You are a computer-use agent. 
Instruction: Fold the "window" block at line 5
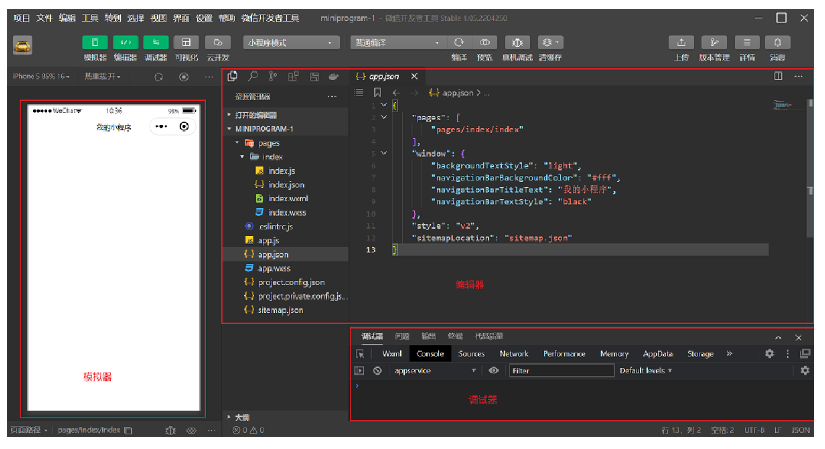384,153
